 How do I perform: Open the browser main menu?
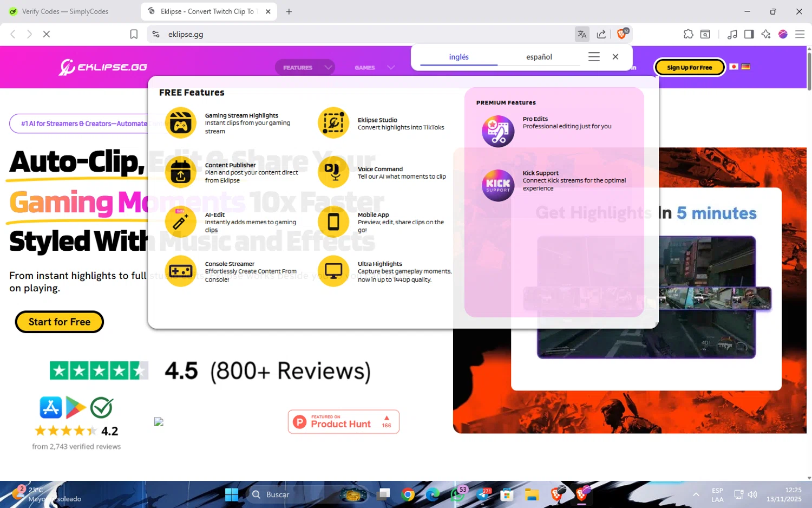point(800,34)
